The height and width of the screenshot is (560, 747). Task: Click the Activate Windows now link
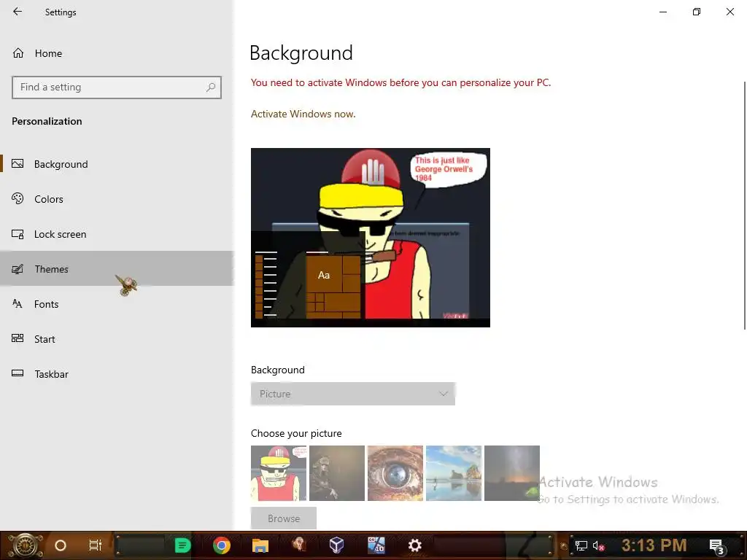(x=303, y=114)
